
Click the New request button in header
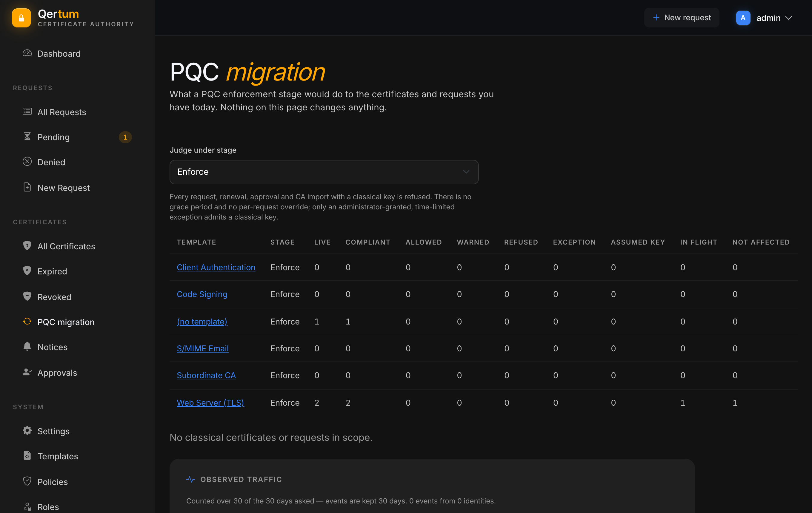coord(682,18)
